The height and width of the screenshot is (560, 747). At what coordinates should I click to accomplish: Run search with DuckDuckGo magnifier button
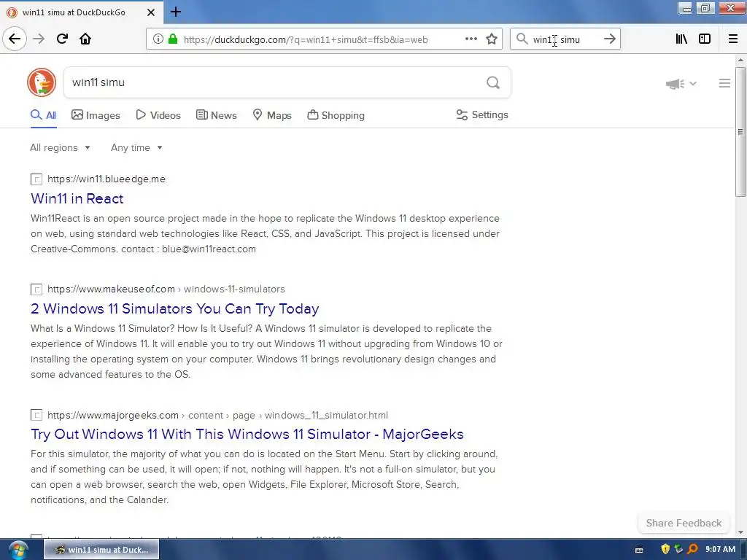click(493, 83)
